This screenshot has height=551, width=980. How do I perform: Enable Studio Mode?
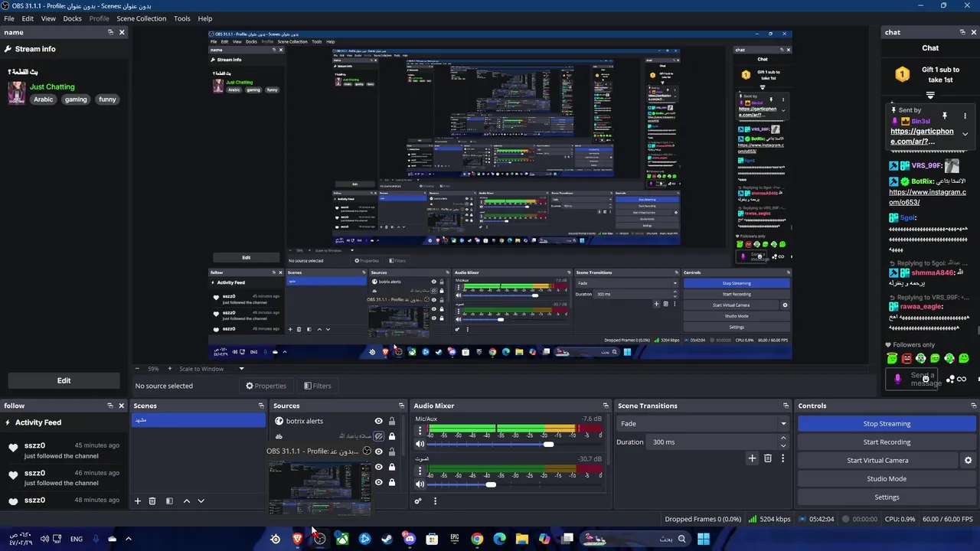coord(887,478)
